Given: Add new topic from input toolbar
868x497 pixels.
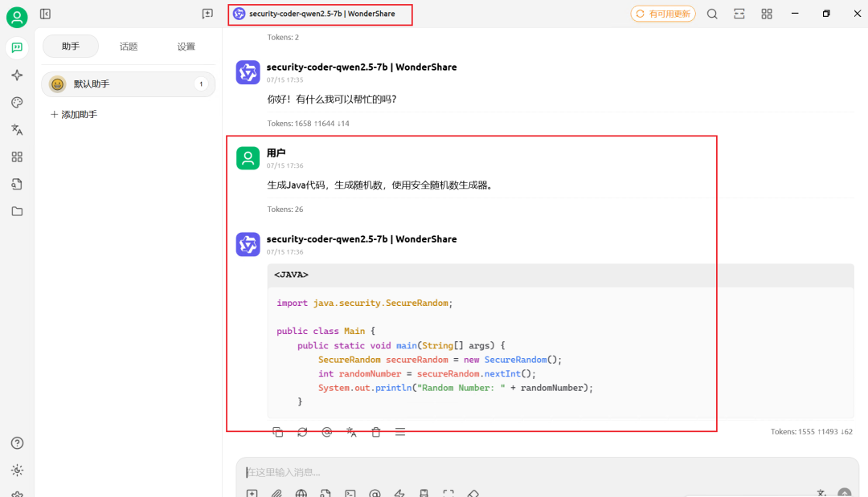Looking at the screenshot, I should tap(252, 493).
